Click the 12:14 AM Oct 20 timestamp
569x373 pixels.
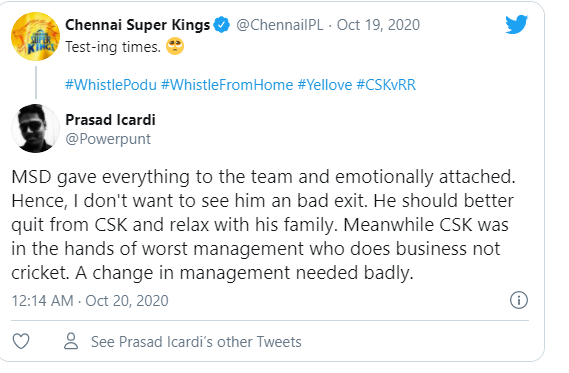(x=90, y=300)
